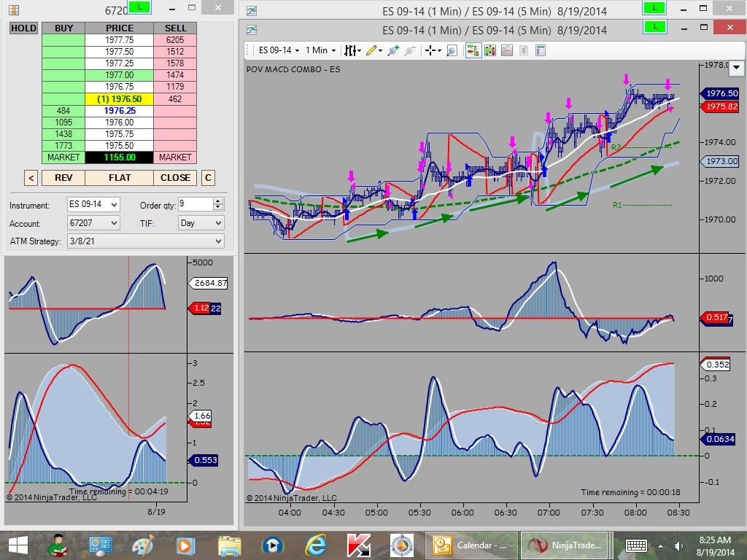The image size is (747, 560).
Task: Open the candlestick data series icon
Action: pyautogui.click(x=489, y=50)
